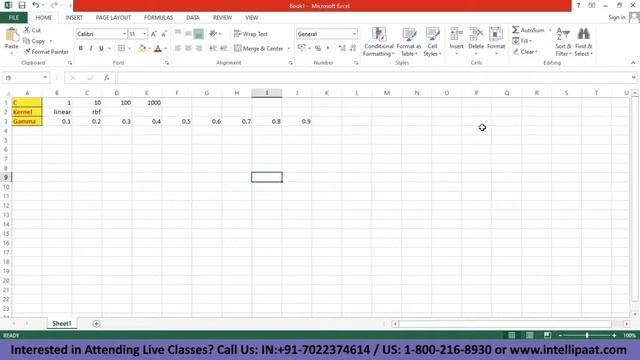Expand the formula bar chevron
This screenshot has height=360, width=640.
coord(633,78)
